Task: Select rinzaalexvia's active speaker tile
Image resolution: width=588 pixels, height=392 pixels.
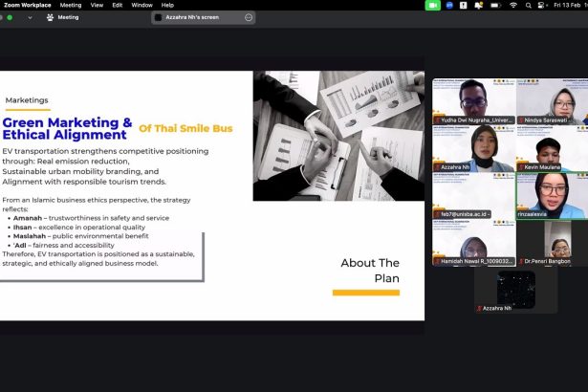Action: 552,196
